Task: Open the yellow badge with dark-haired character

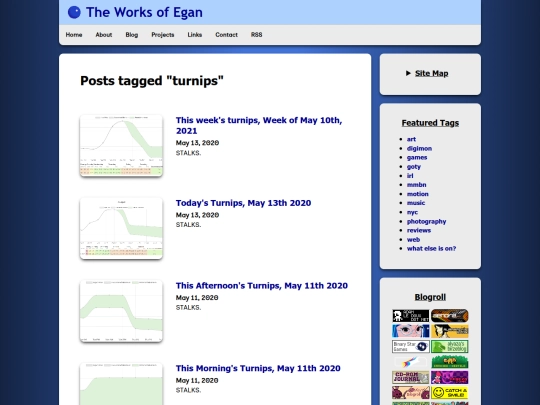Action: (x=449, y=331)
